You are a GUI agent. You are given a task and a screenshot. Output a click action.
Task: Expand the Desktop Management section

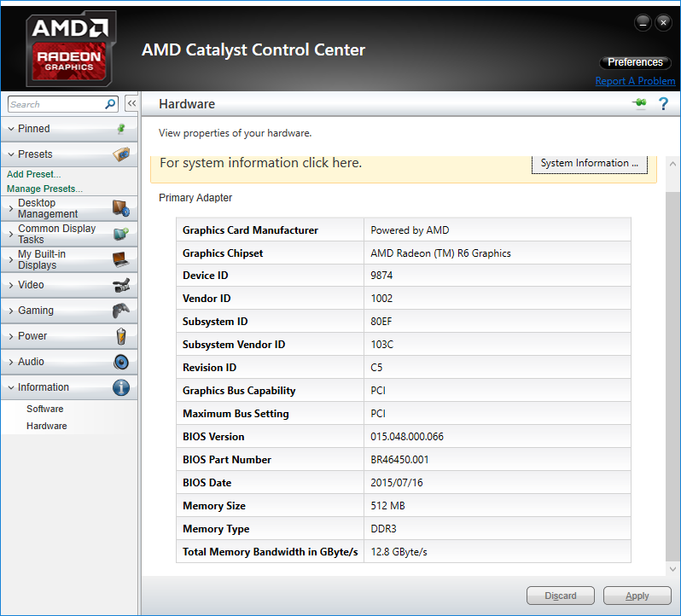click(x=11, y=209)
